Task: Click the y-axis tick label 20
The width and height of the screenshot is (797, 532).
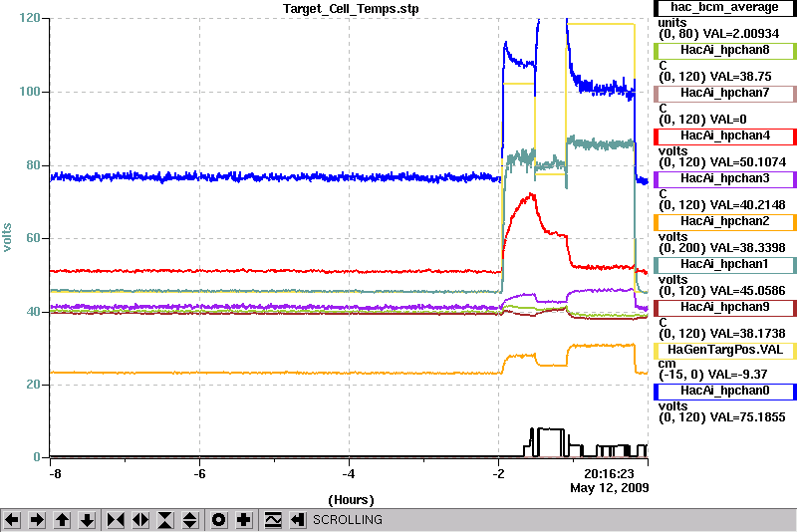Action: [x=33, y=385]
